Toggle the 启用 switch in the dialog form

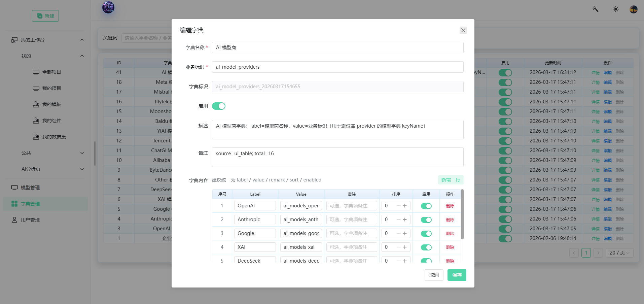pos(219,106)
